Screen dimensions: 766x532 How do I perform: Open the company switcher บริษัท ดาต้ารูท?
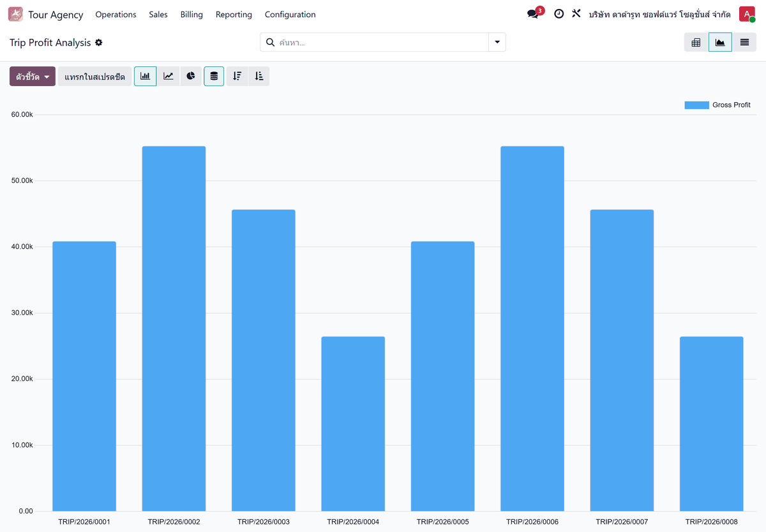pos(659,14)
